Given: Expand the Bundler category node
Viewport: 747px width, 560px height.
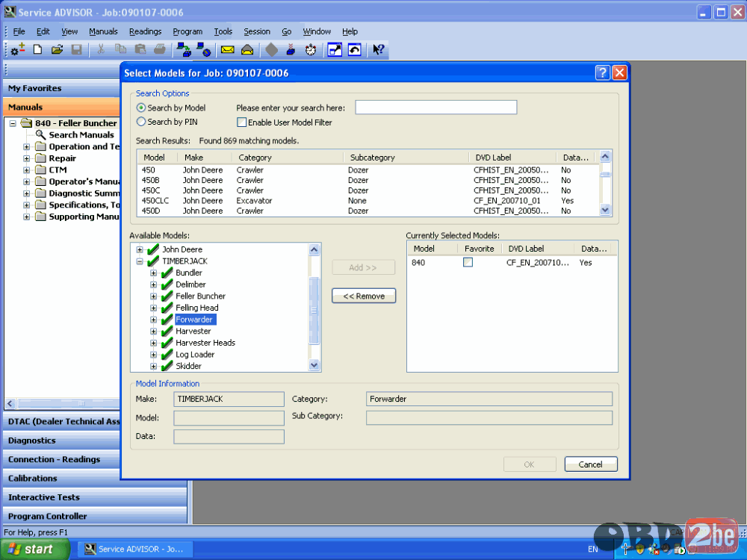Looking at the screenshot, I should tap(153, 273).
